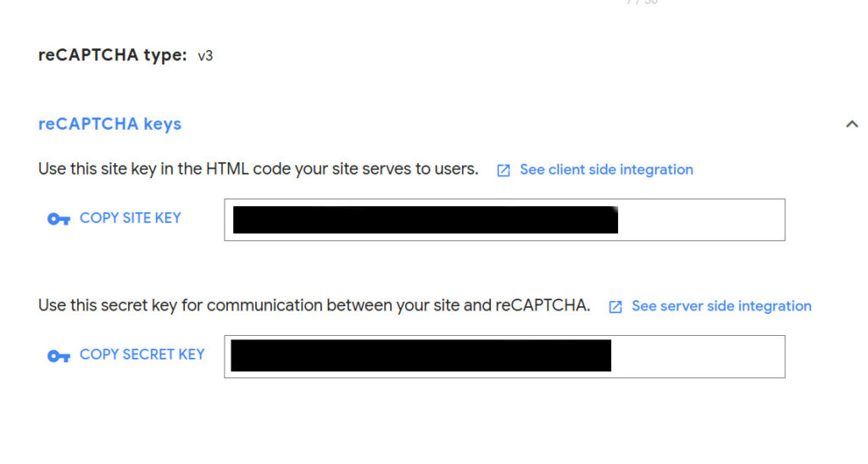
Task: Click the secret key communication instruction text
Action: point(314,305)
